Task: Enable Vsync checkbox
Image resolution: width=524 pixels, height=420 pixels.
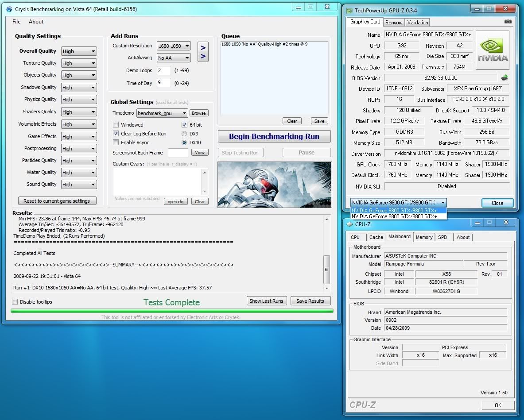Action: pos(116,143)
